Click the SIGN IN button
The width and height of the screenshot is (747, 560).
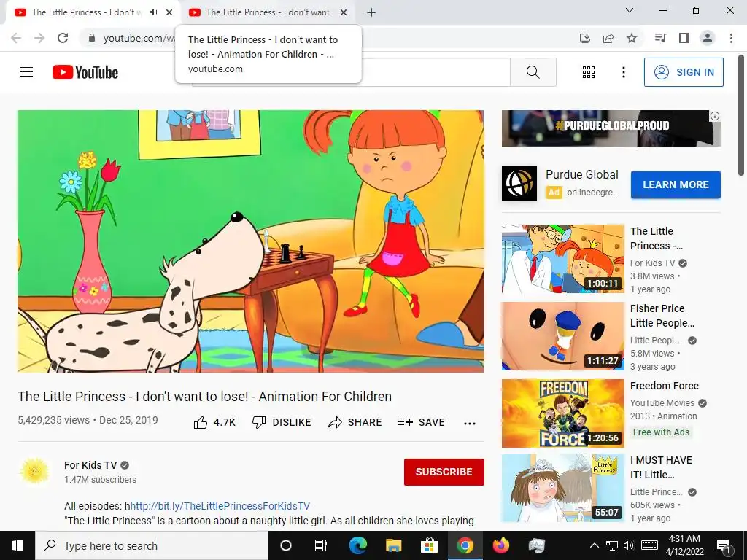point(683,72)
